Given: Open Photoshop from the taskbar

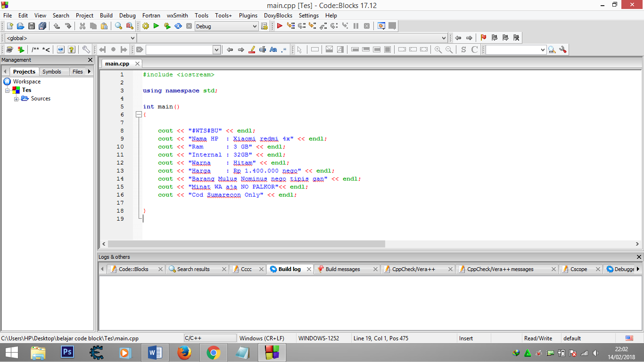Looking at the screenshot, I should (x=67, y=353).
